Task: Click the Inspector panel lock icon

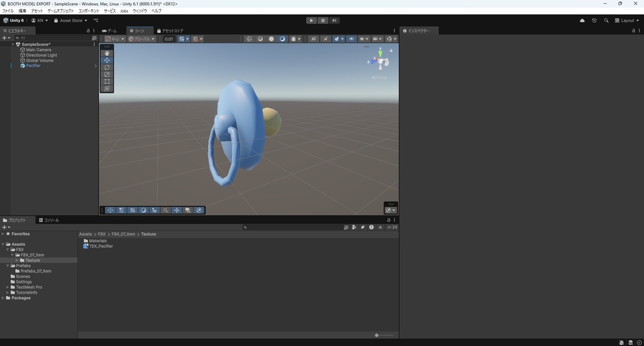Action: (633, 30)
